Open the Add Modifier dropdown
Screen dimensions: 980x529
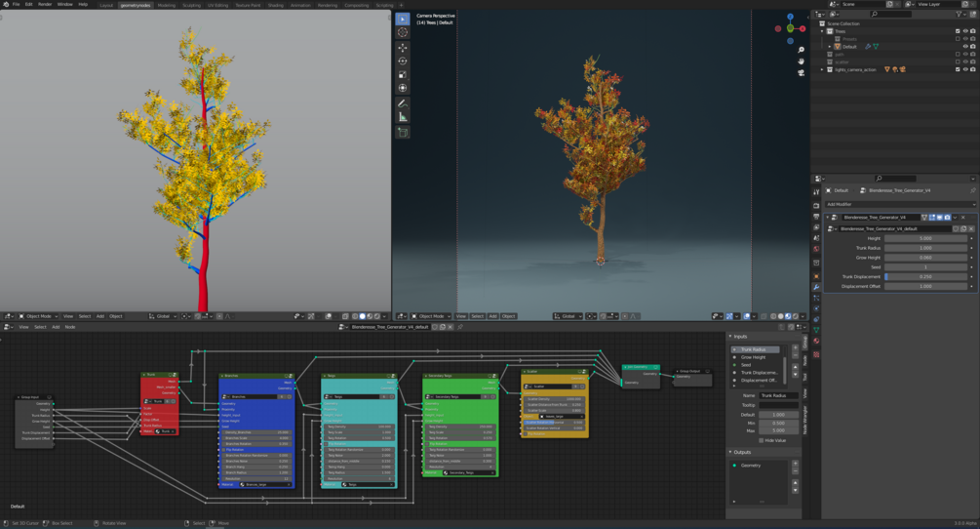[x=897, y=204]
